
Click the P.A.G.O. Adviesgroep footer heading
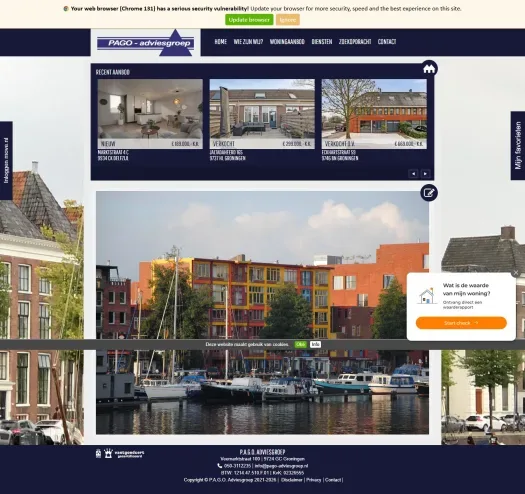[262, 452]
